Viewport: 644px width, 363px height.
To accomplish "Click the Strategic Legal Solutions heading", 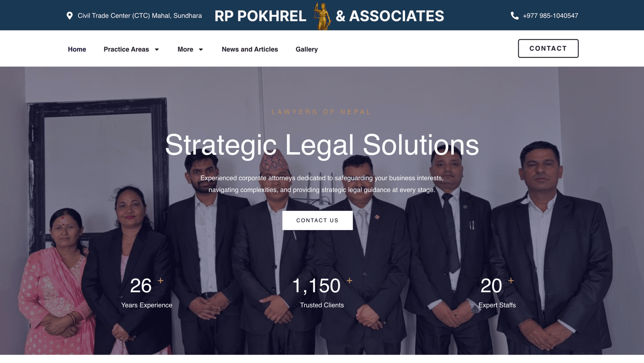I will 322,145.
